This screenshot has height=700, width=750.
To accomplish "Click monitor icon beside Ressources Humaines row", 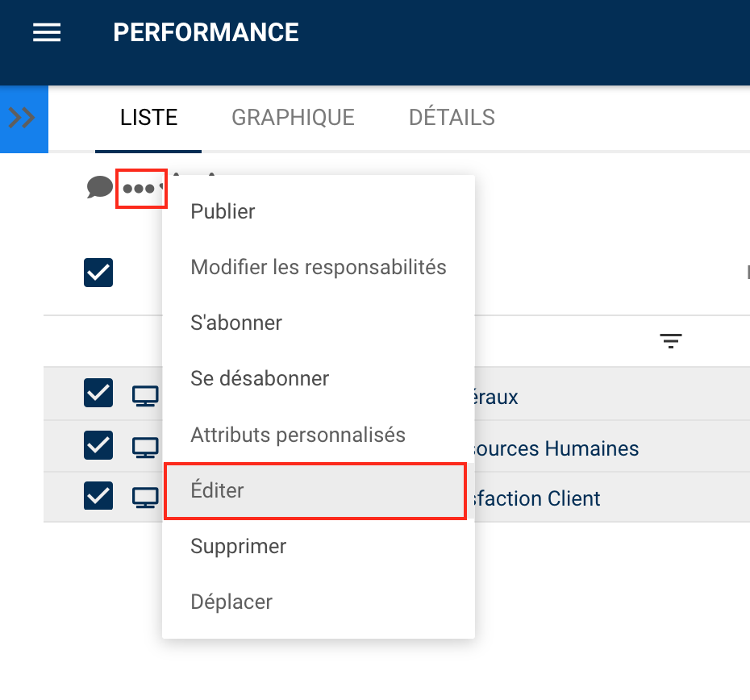I will click(x=145, y=447).
